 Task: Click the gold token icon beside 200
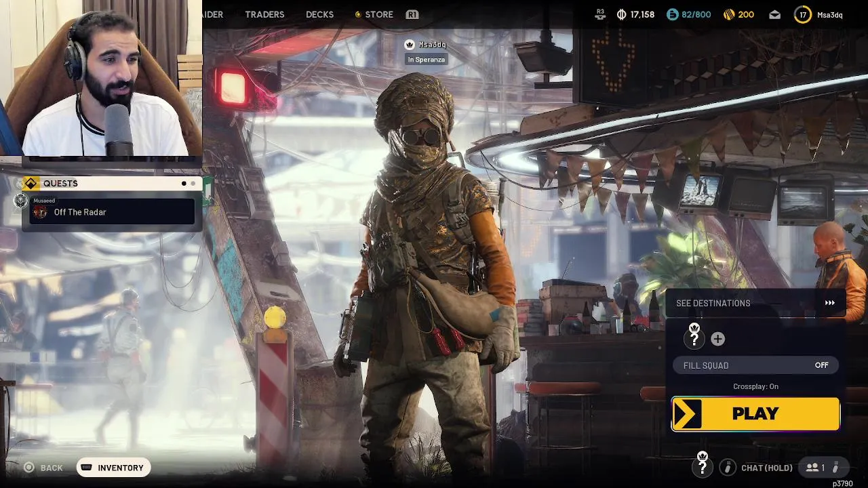[729, 14]
